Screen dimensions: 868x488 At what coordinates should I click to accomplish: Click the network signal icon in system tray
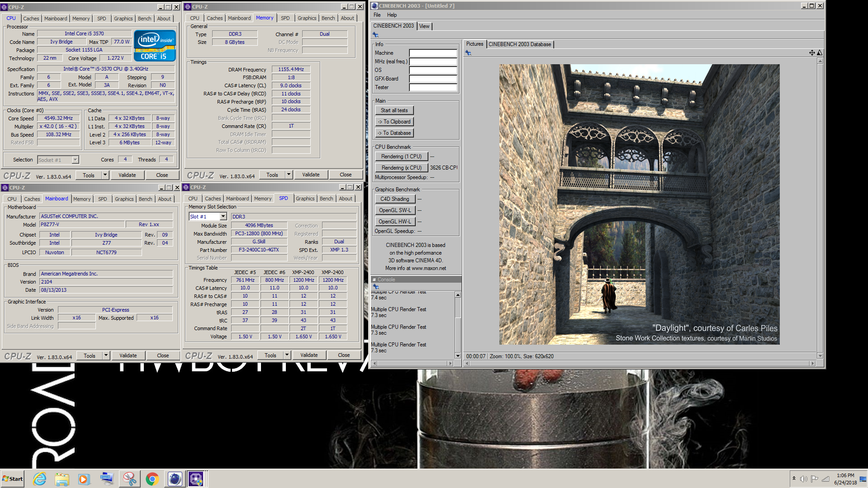[x=825, y=479]
